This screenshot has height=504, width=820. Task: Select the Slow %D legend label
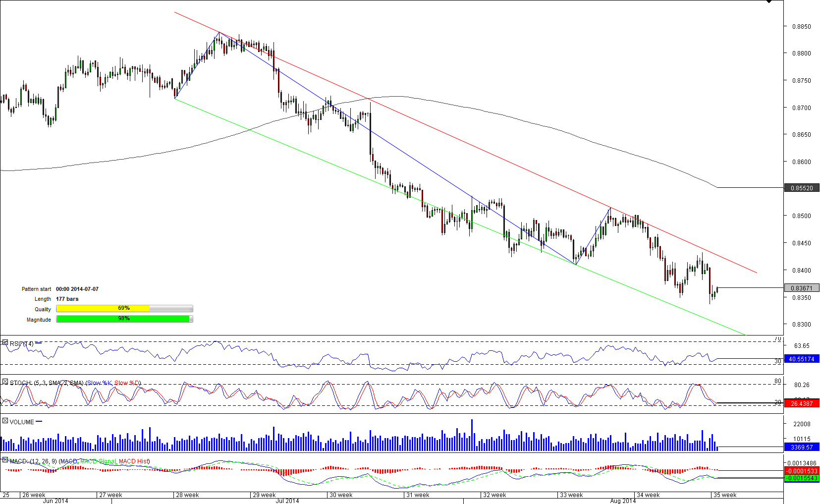(127, 383)
